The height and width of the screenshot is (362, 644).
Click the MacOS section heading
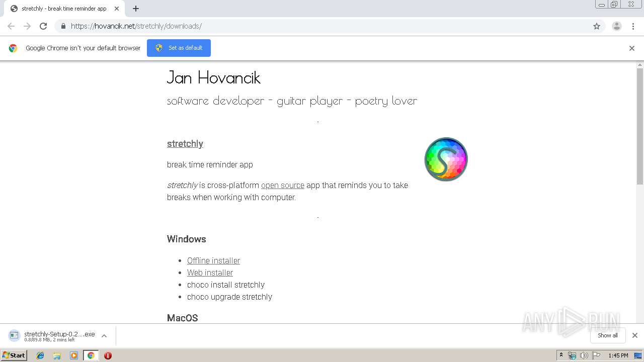point(183,318)
